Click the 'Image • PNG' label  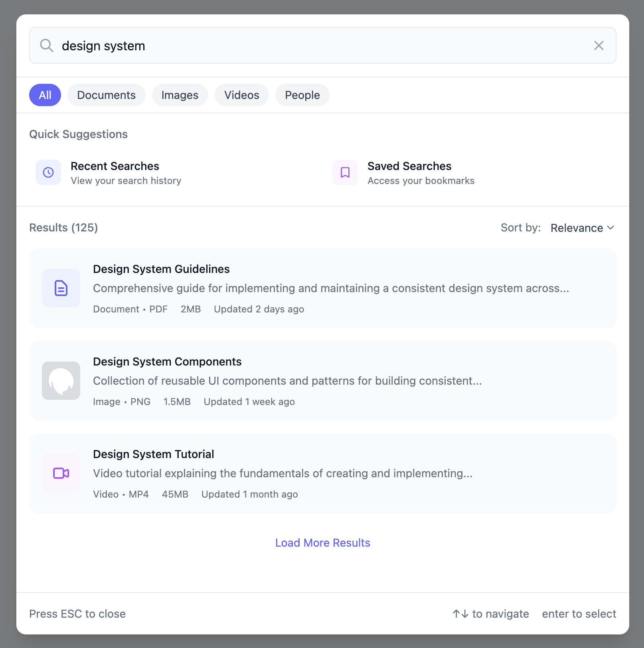click(122, 402)
